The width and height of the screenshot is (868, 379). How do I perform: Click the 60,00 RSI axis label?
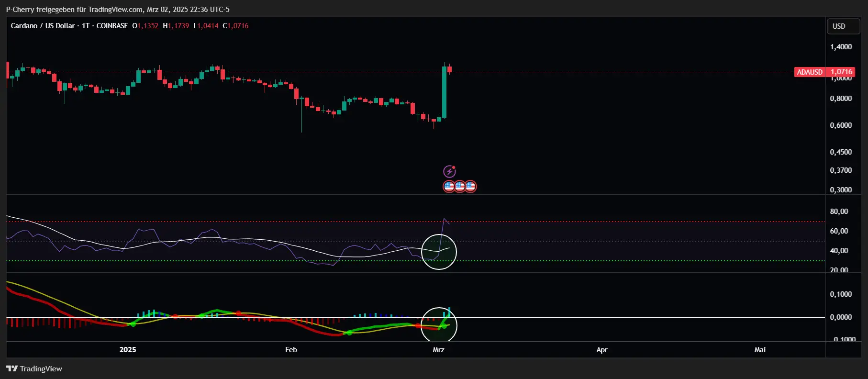pyautogui.click(x=839, y=231)
